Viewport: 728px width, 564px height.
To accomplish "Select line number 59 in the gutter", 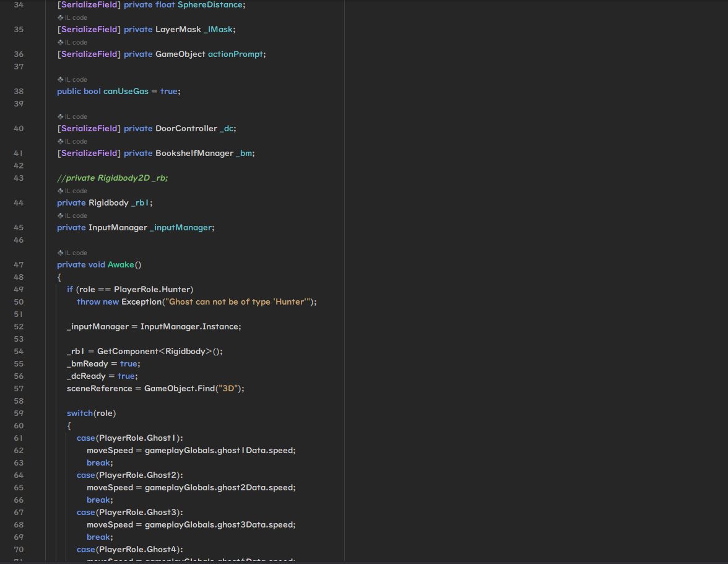I will 19,414.
